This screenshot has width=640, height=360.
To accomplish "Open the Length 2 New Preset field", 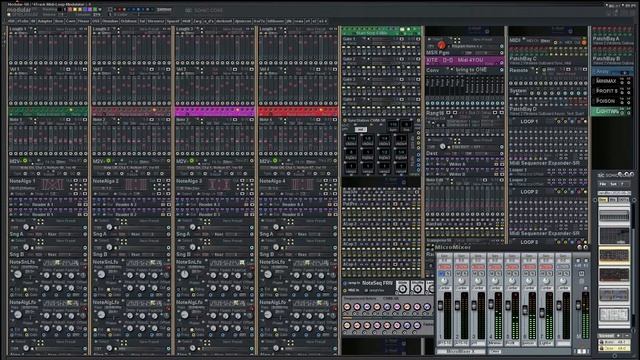I will click(149, 29).
